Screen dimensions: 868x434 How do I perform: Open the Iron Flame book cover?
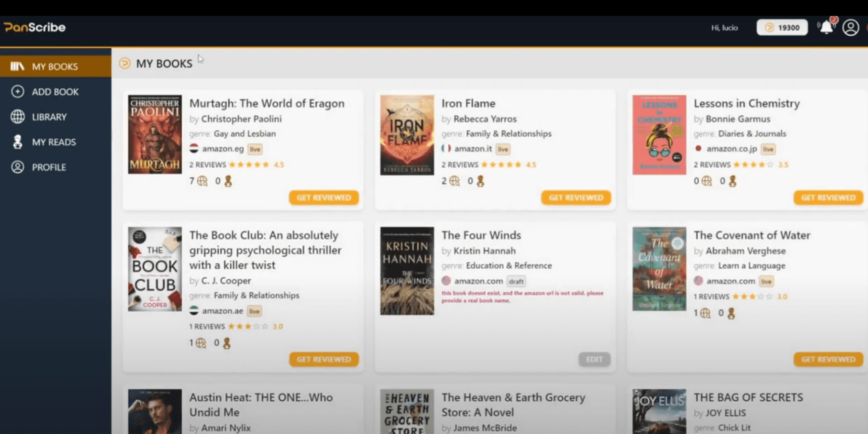(x=407, y=135)
